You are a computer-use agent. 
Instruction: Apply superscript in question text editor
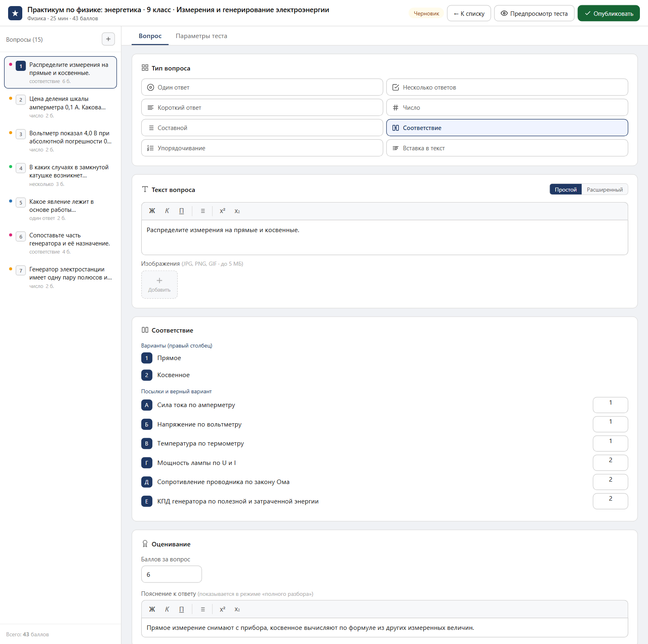tap(222, 211)
